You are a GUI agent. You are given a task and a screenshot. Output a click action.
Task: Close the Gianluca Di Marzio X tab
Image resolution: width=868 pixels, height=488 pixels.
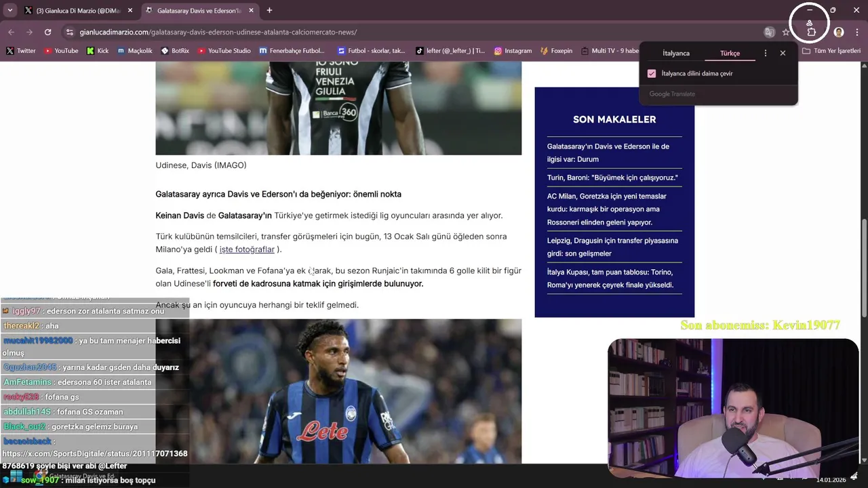(x=130, y=11)
